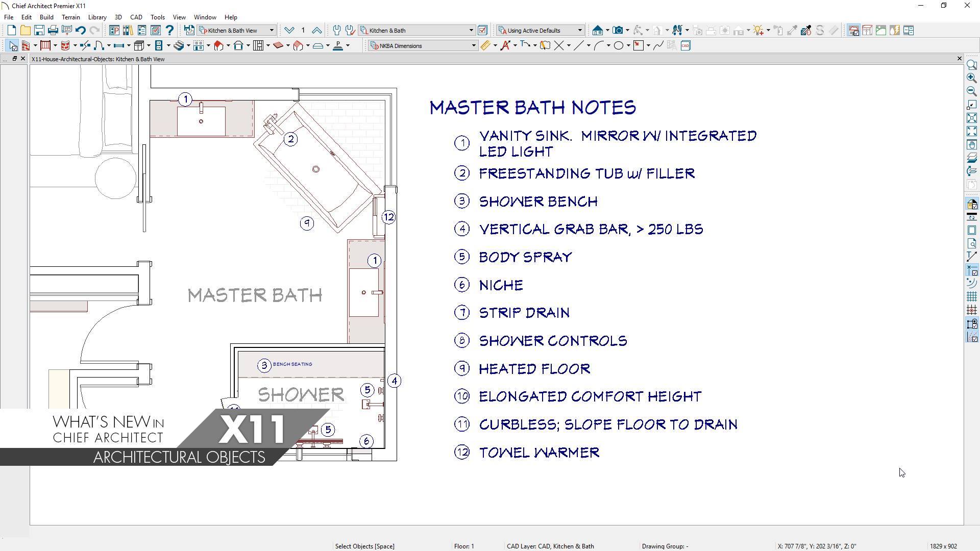Select the Draw Line tool
Viewport: 980px width, 551px height.
click(x=578, y=46)
